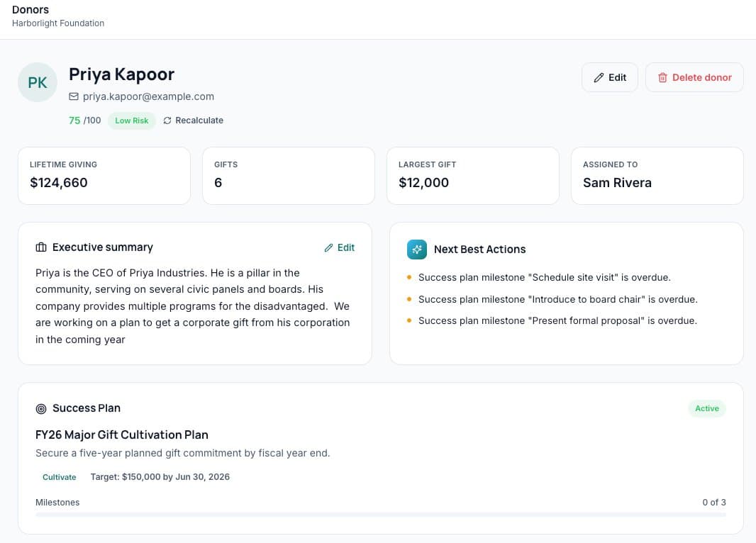
Task: Click the envelope icon beside email address
Action: [x=74, y=96]
